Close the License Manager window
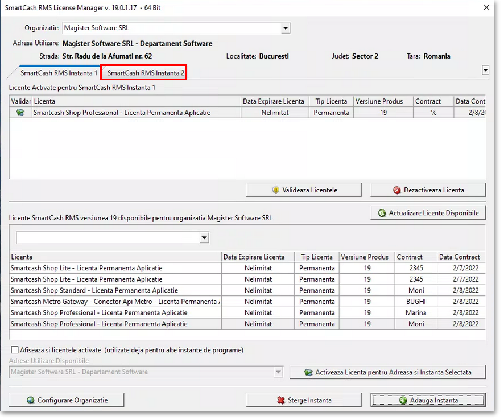This screenshot has height=420, width=504. coord(486,7)
